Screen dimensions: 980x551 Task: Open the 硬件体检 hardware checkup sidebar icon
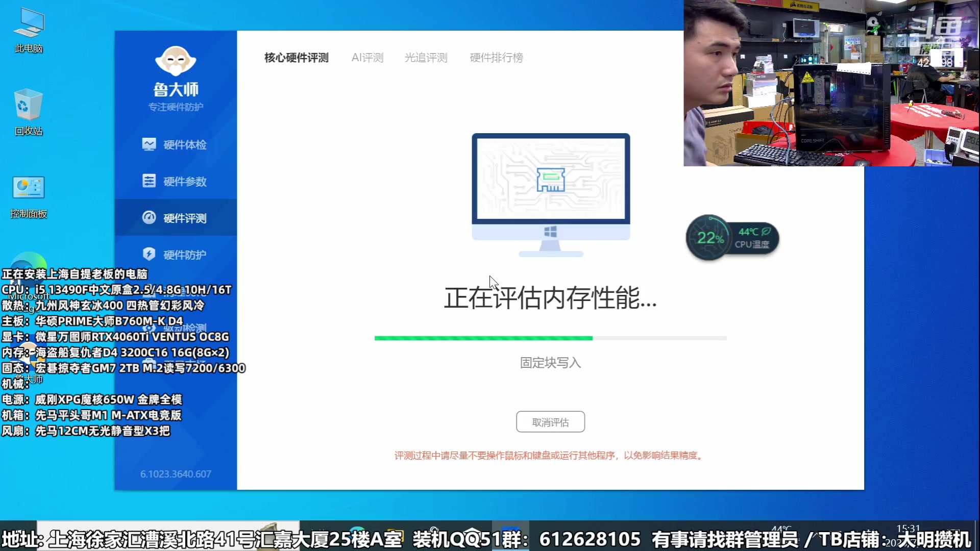(x=176, y=144)
